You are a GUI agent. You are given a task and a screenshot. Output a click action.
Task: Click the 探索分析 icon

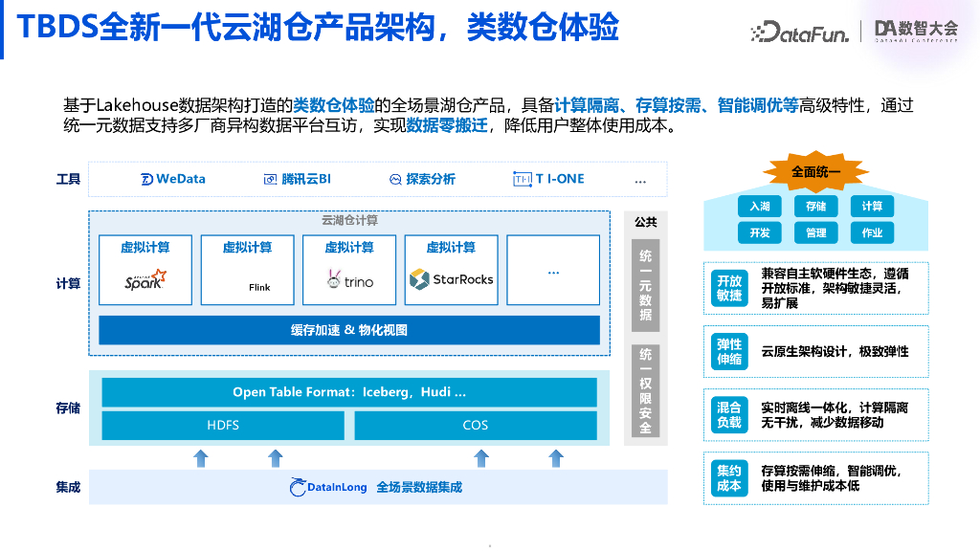click(x=395, y=179)
